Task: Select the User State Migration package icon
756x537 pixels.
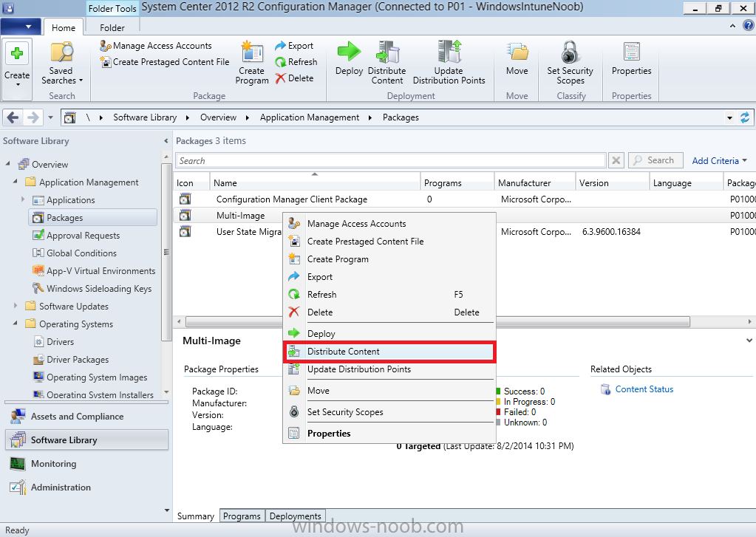Action: coord(185,232)
